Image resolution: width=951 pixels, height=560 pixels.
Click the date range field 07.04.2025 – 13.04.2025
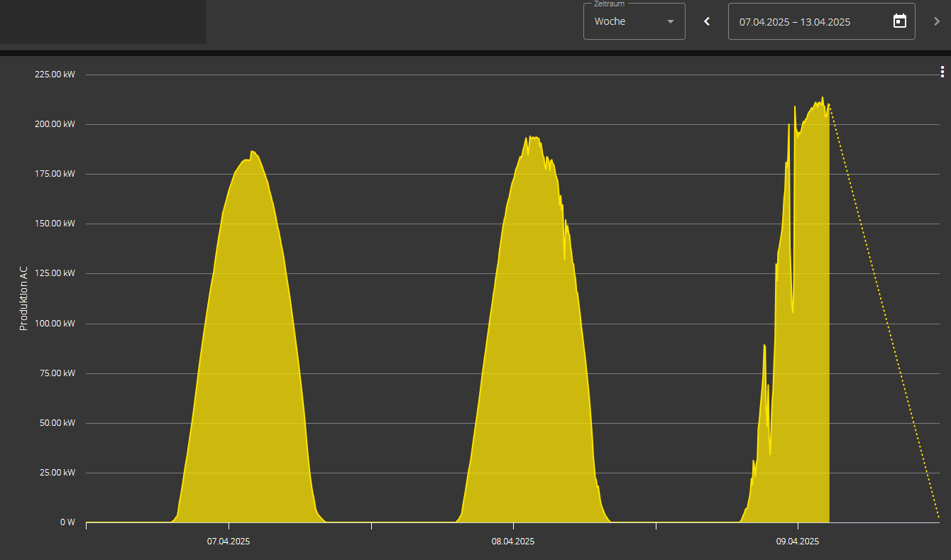coord(822,21)
